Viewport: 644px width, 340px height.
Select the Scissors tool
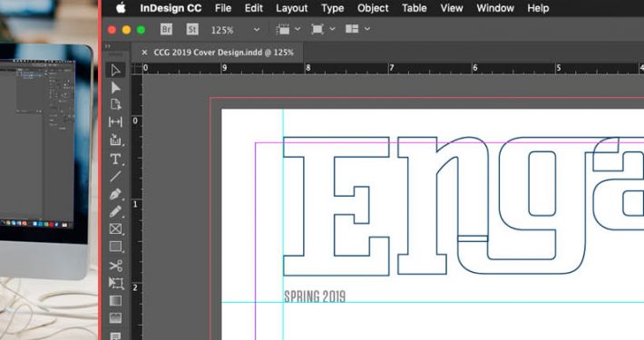click(115, 266)
